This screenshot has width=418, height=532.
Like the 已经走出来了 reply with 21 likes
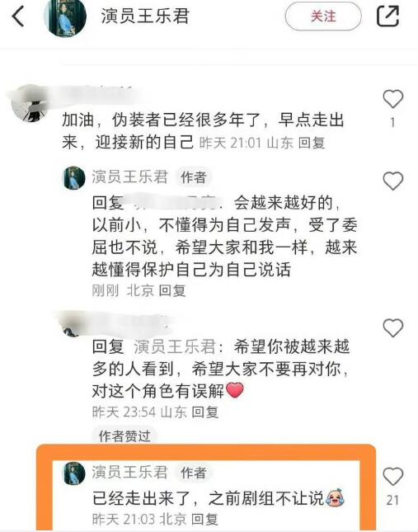pos(393,477)
